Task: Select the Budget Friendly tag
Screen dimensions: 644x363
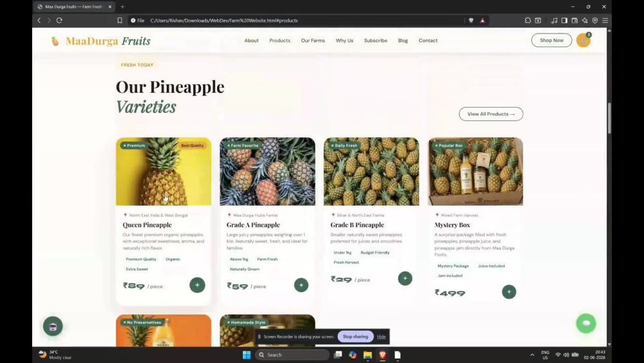Action: pos(375,252)
